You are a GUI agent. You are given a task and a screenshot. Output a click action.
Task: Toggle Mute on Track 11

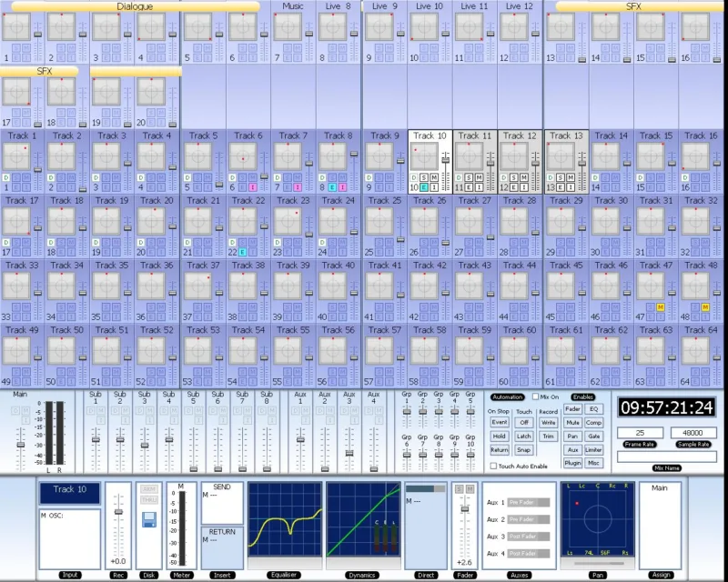[479, 177]
